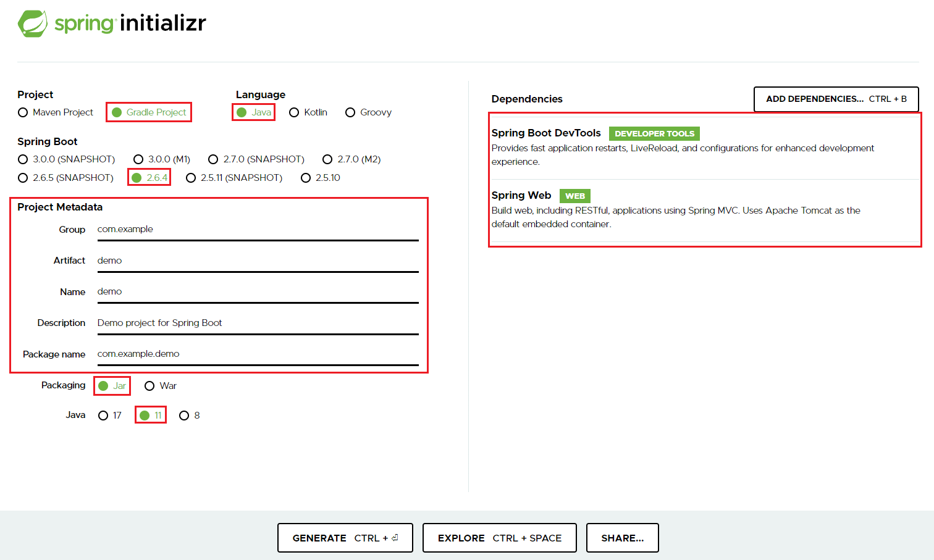Click the DEVELOPER TOOLS tag
Screen dimensions: 934x560
click(x=654, y=133)
